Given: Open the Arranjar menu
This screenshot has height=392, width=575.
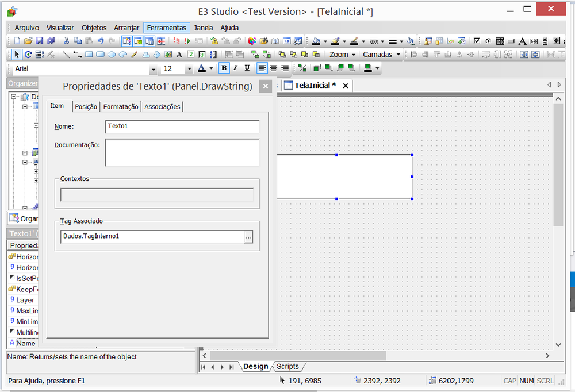Looking at the screenshot, I should click(x=126, y=28).
